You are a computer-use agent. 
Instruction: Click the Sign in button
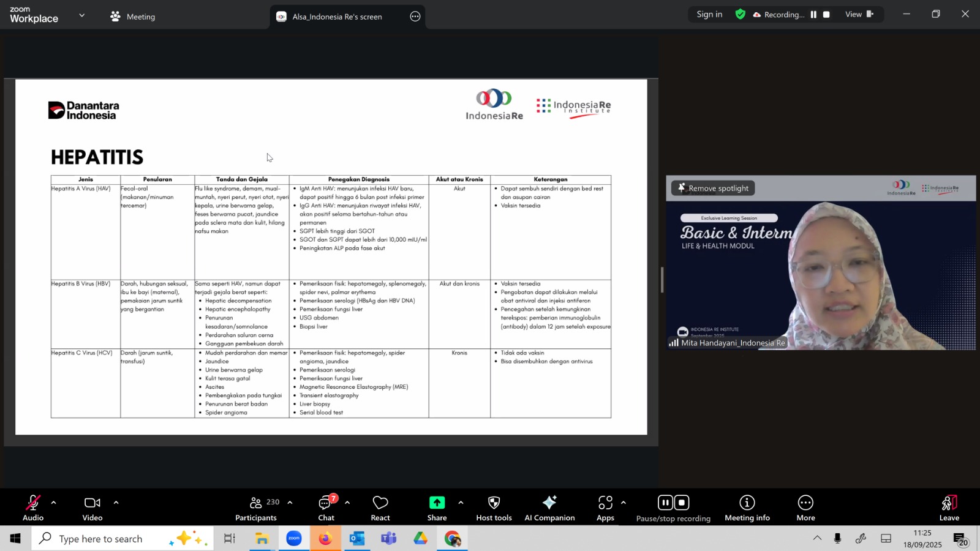(x=709, y=15)
